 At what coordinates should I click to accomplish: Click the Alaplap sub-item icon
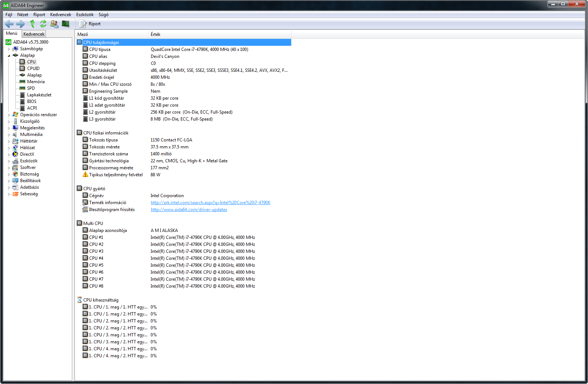coord(22,75)
